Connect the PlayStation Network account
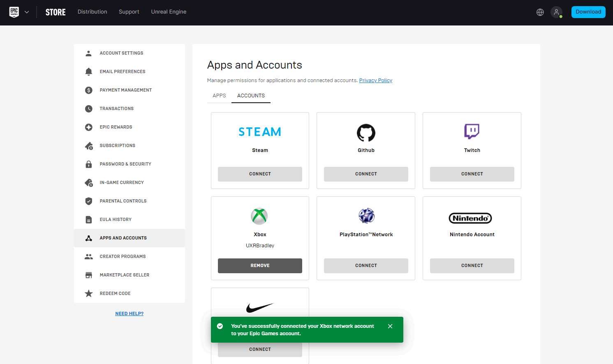 coord(366,266)
